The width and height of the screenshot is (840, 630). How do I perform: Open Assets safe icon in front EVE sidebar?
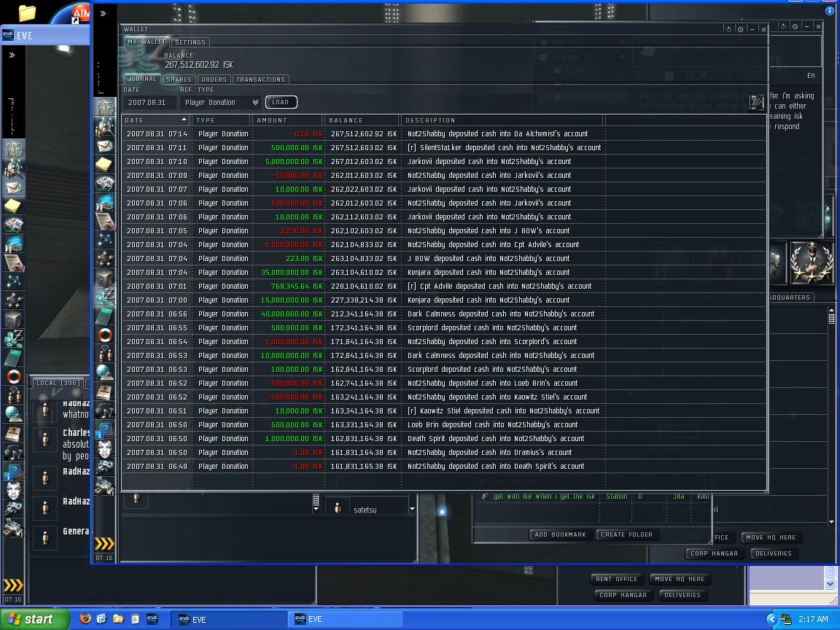(105, 278)
